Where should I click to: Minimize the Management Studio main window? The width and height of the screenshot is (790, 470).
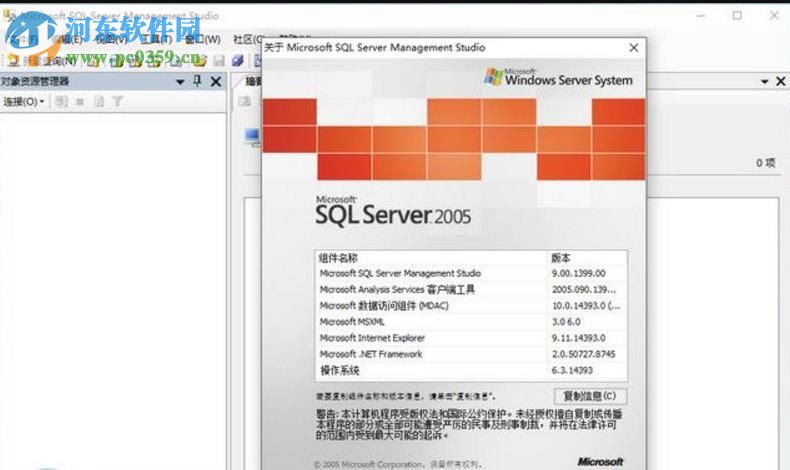tap(701, 16)
